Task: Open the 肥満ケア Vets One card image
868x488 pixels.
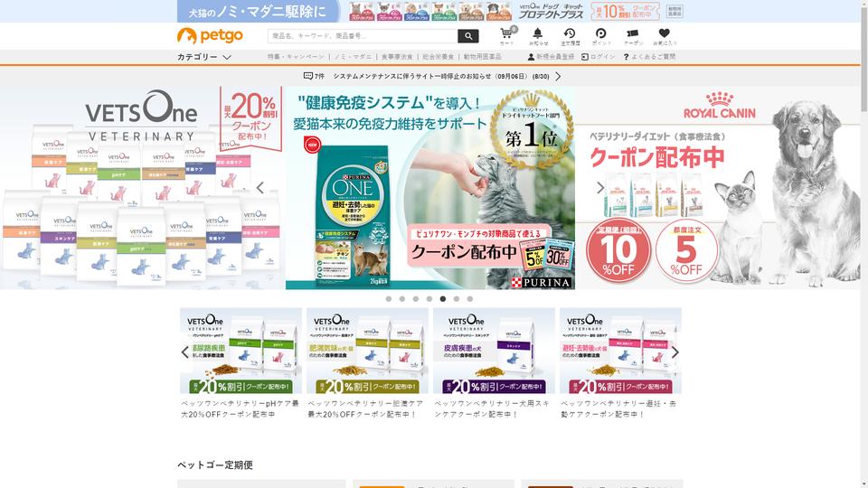Action: [x=368, y=351]
